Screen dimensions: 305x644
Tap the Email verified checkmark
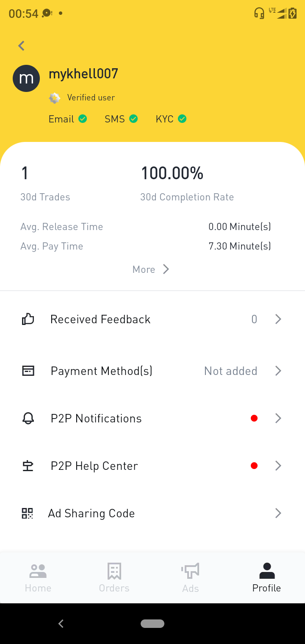point(83,119)
